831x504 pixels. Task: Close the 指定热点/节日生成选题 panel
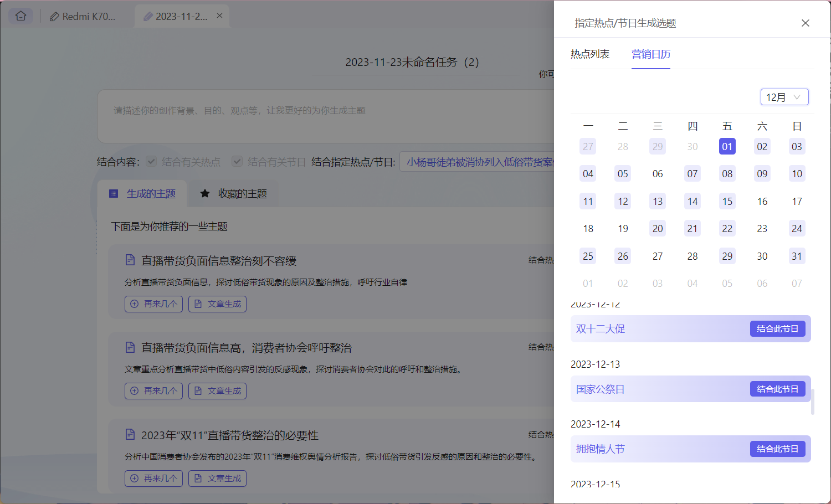pyautogui.click(x=806, y=23)
